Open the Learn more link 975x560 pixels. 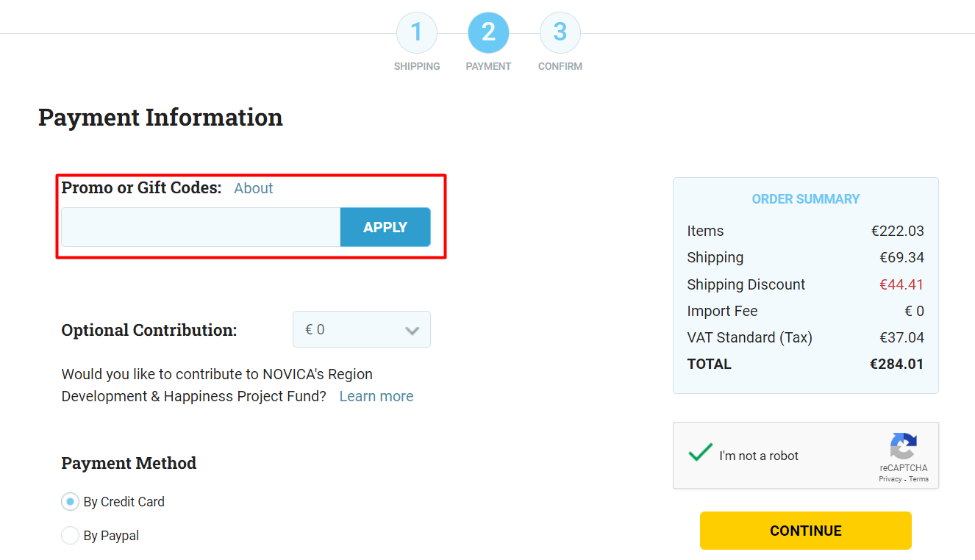(376, 396)
